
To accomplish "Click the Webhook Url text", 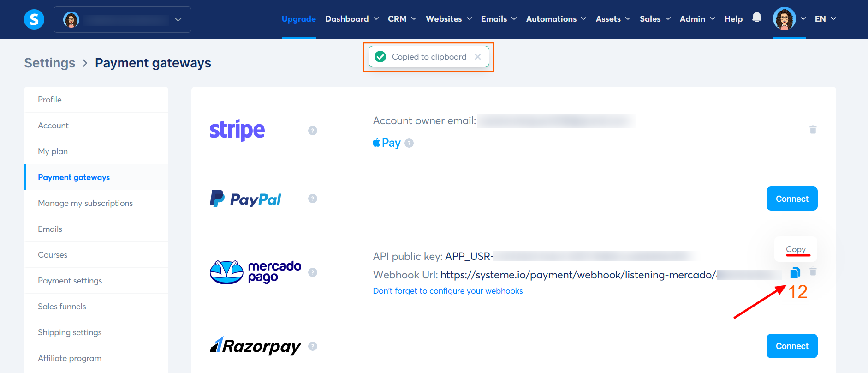I will (x=405, y=275).
